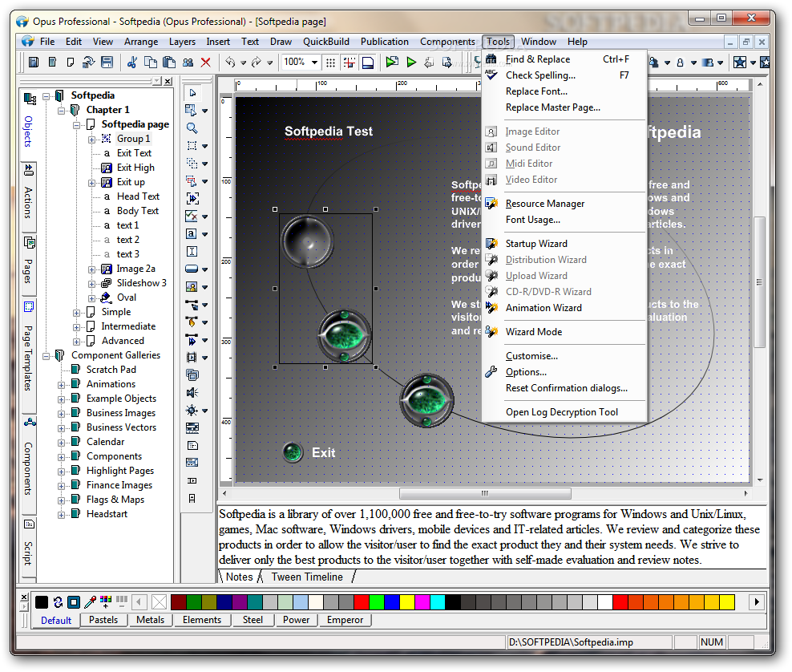Select the pointer Selection tool
Viewport: 792px width, 672px height.
192,92
